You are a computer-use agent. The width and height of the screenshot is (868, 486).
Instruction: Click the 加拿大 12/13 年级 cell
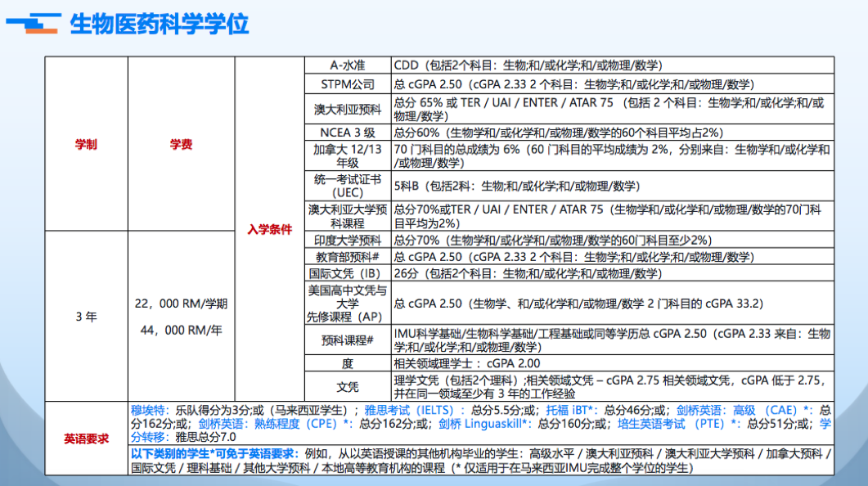click(348, 156)
